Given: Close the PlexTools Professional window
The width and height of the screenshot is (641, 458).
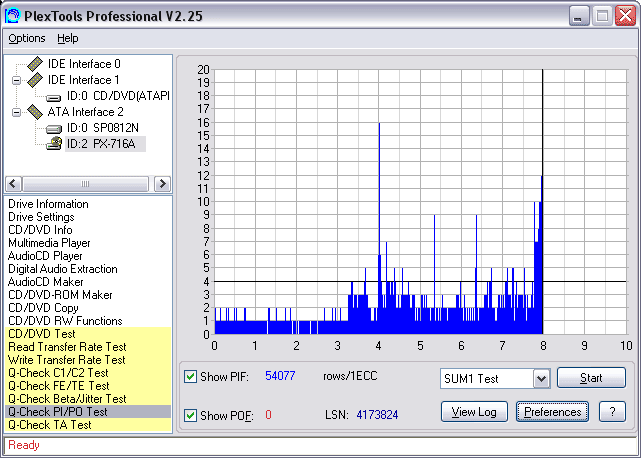Looking at the screenshot, I should click(625, 16).
